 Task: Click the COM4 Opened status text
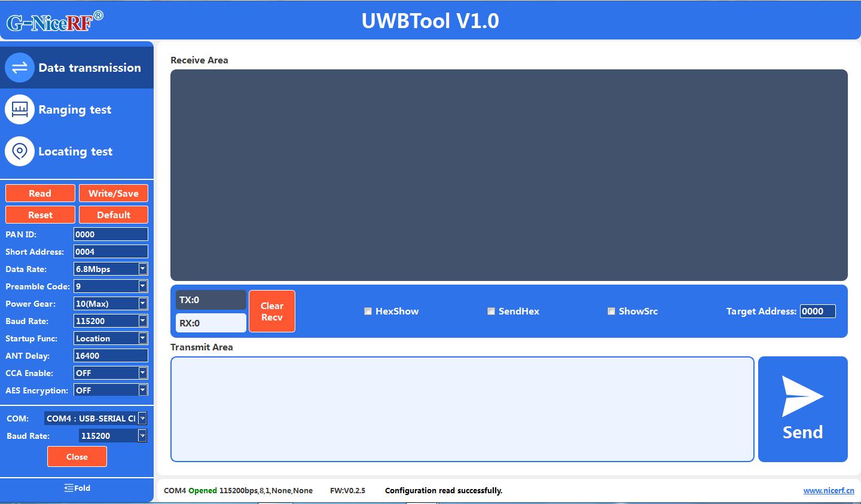pyautogui.click(x=190, y=490)
